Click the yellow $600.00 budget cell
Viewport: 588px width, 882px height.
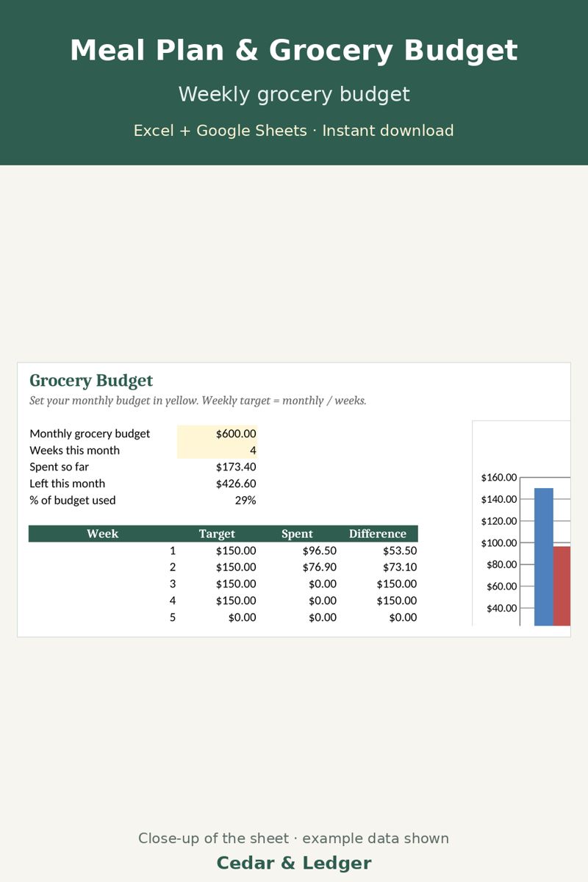[217, 434]
